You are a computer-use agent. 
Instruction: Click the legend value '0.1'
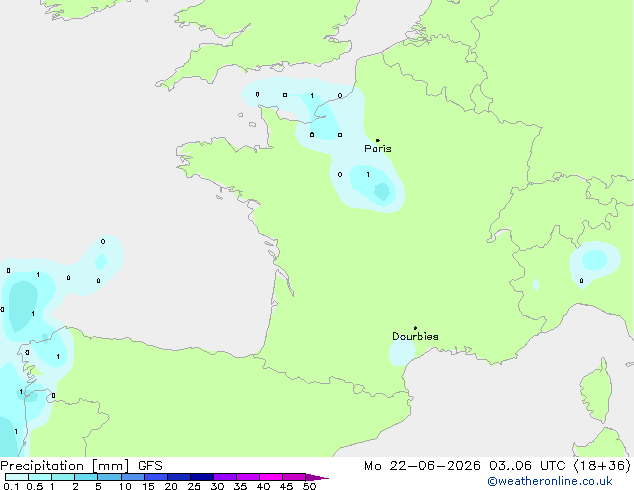[x=11, y=486]
